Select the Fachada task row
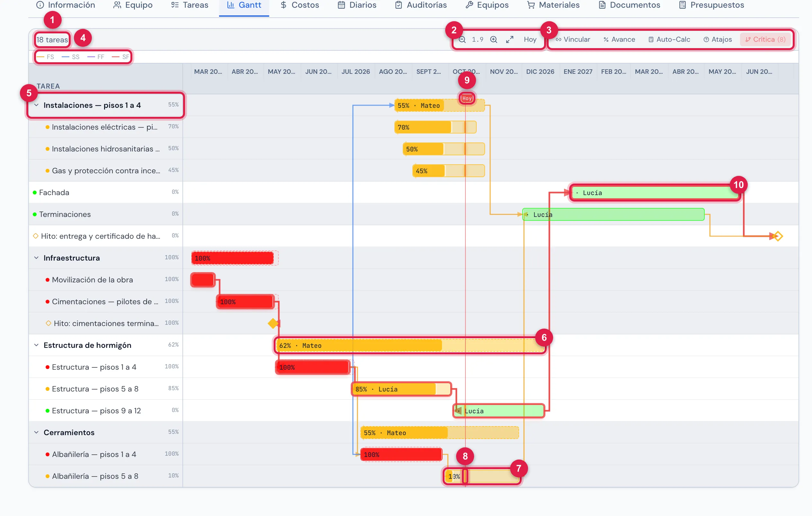Screen dimensions: 812x516 tap(106, 193)
